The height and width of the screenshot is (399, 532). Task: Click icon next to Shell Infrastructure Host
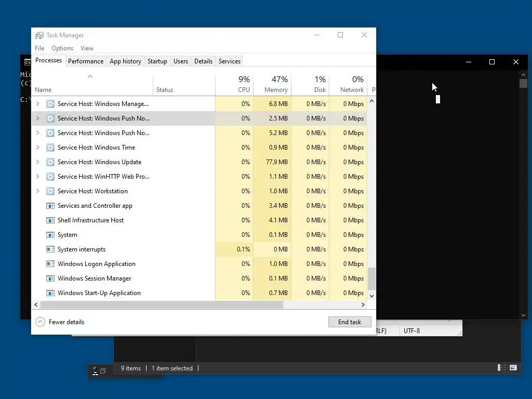[x=50, y=220]
